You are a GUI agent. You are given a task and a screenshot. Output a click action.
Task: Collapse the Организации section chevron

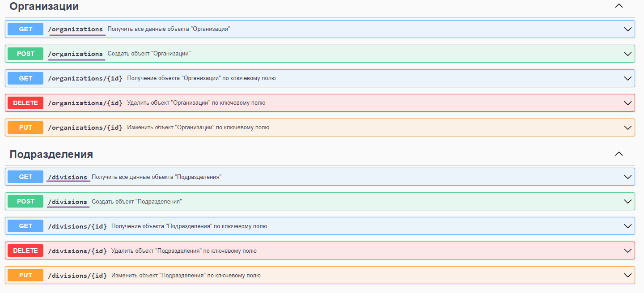(x=619, y=6)
